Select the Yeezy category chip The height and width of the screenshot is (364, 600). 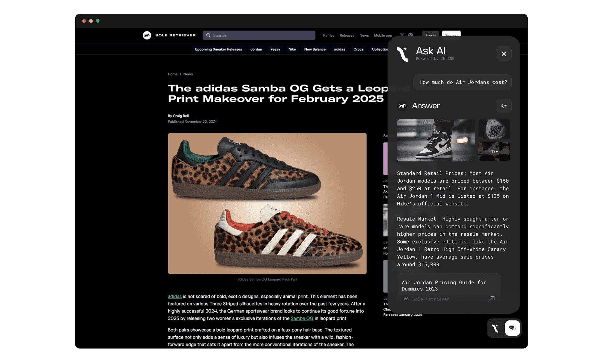275,49
